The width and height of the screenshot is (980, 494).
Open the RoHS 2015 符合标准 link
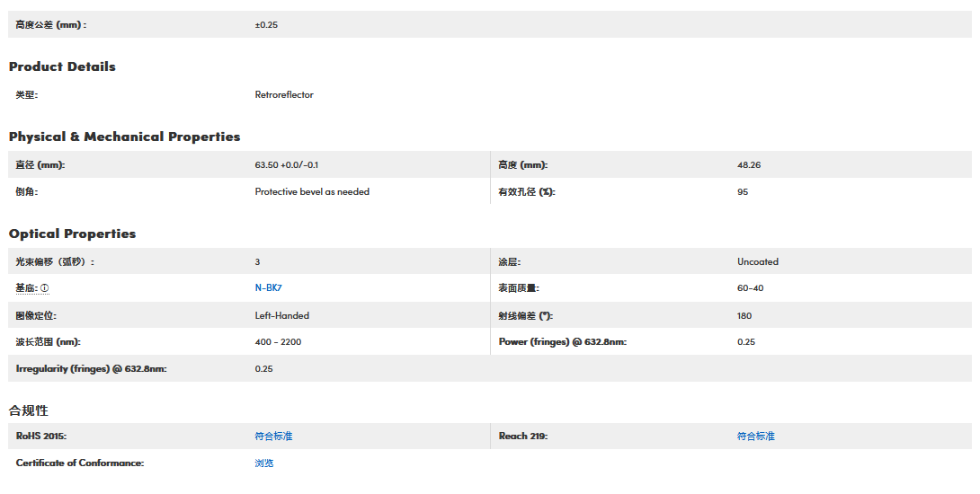273,437
